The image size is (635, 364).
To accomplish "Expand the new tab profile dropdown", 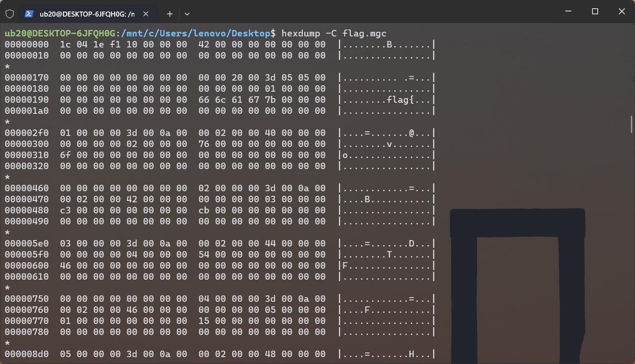I will [187, 14].
